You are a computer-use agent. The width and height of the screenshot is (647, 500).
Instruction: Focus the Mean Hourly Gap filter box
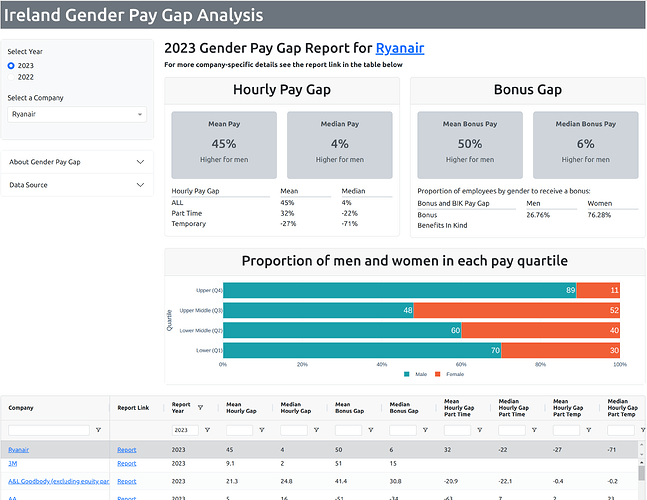[239, 430]
